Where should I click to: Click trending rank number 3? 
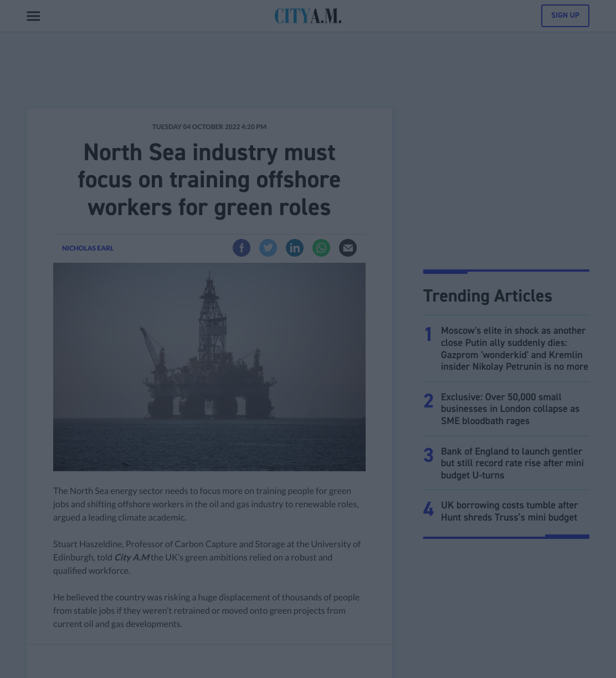[428, 455]
